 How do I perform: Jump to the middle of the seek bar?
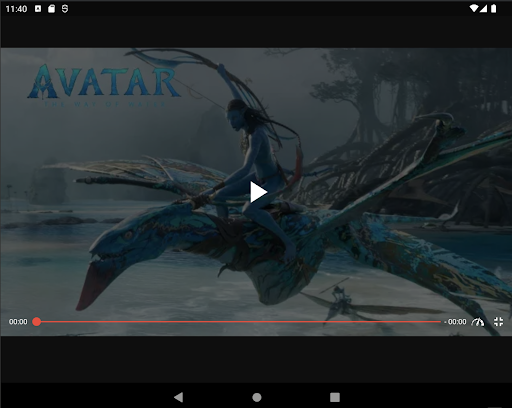[x=239, y=322]
